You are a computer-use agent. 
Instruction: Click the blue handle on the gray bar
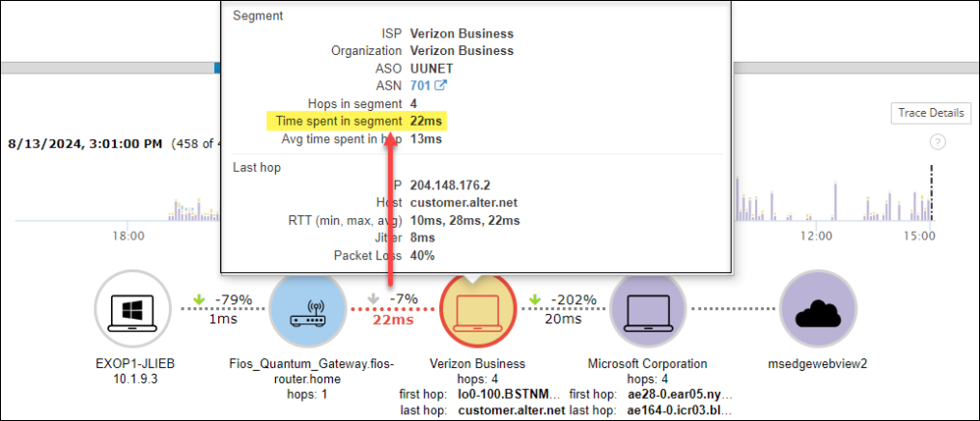click(x=217, y=68)
